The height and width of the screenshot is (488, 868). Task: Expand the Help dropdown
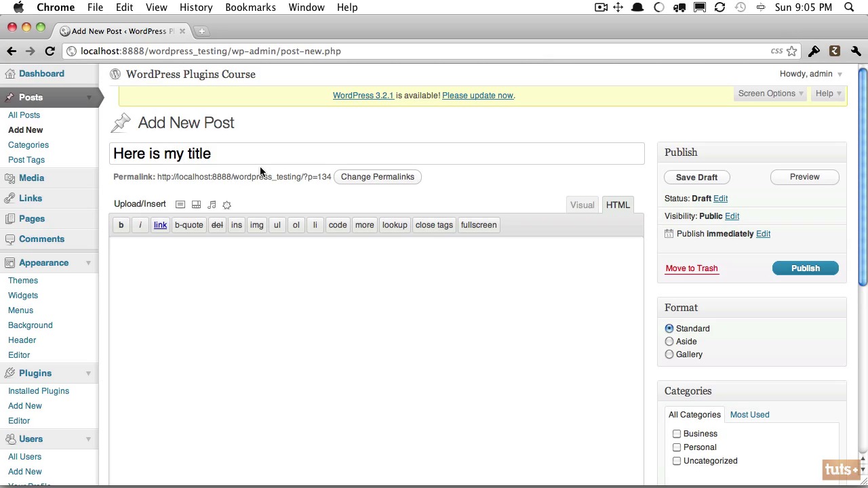[828, 94]
